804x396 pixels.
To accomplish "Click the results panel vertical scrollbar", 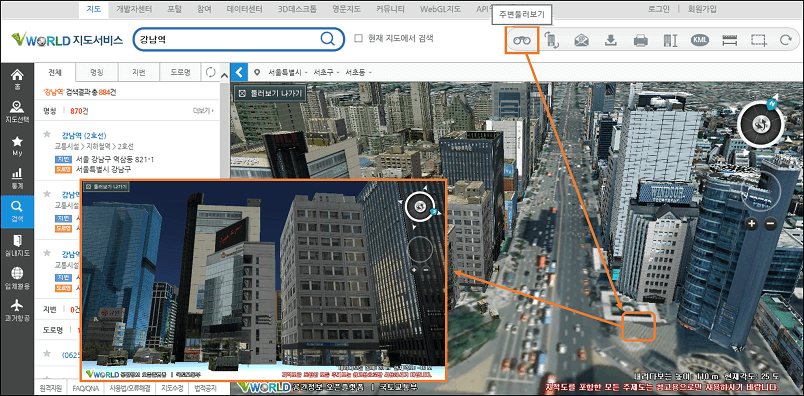I will coord(224,231).
